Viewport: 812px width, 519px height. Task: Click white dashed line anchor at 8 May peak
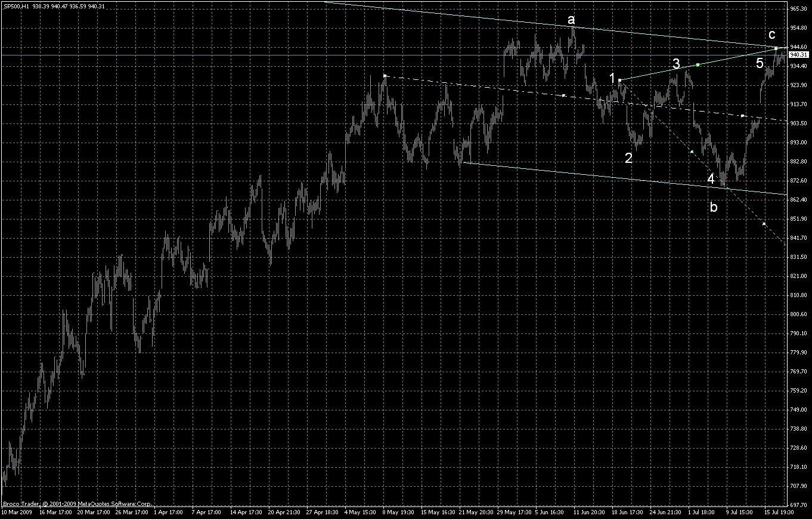[x=385, y=76]
